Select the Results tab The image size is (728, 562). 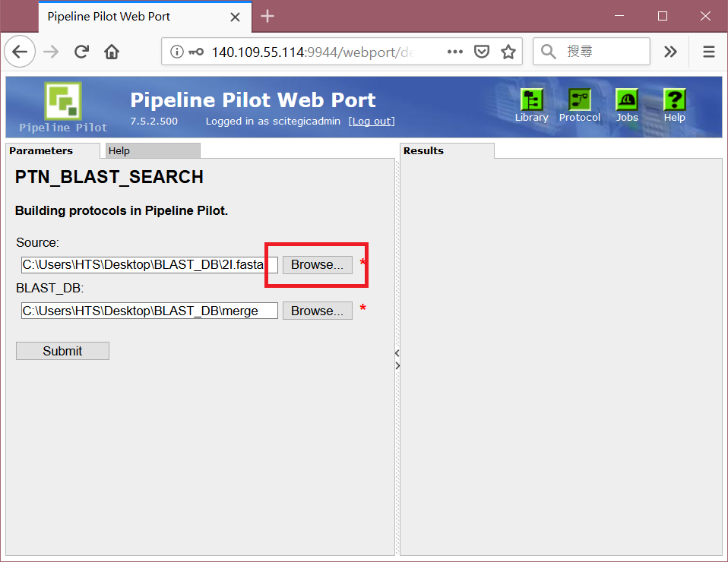click(x=447, y=151)
